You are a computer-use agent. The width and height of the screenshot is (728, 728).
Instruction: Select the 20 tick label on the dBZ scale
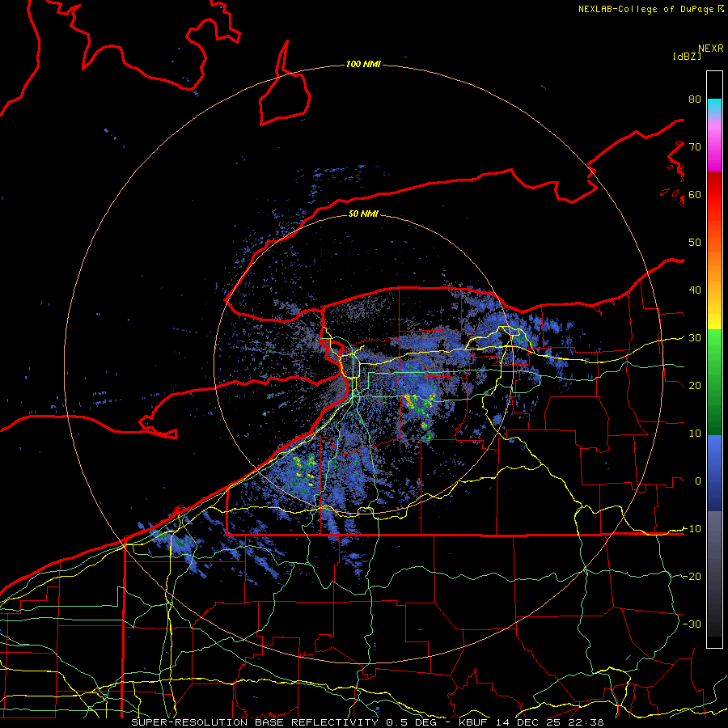(695, 386)
